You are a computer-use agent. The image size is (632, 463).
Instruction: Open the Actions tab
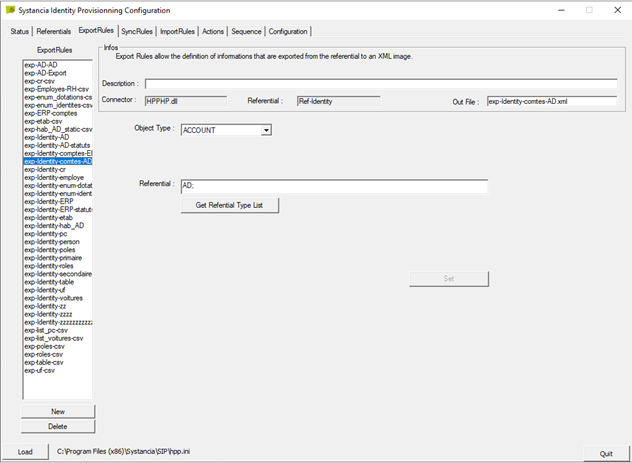pyautogui.click(x=213, y=31)
